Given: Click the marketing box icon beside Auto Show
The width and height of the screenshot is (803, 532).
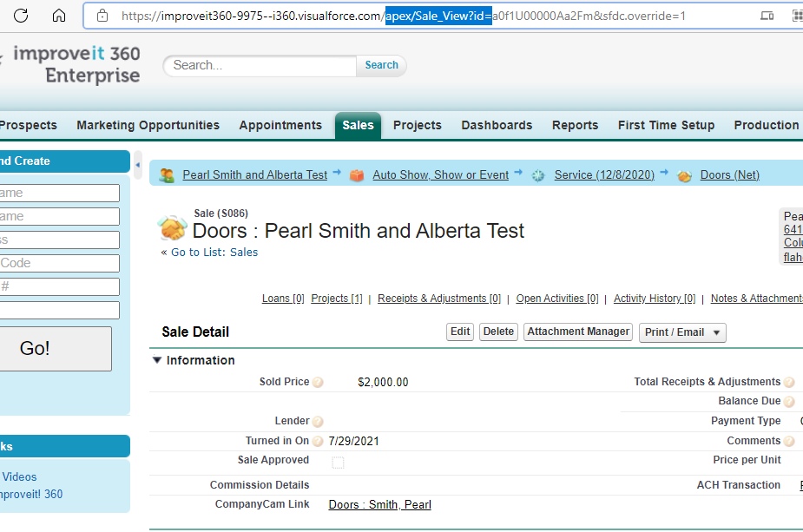Looking at the screenshot, I should point(357,175).
